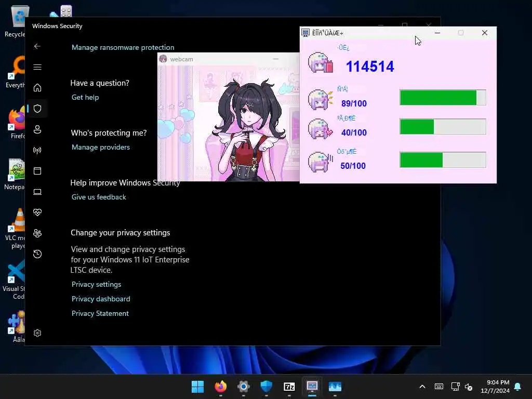Minimize the webcam window
Image resolution: width=532 pixels, height=399 pixels.
(x=276, y=59)
